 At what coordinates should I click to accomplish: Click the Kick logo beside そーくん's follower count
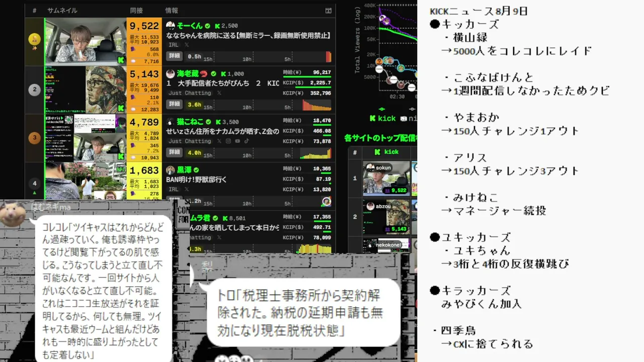(217, 26)
